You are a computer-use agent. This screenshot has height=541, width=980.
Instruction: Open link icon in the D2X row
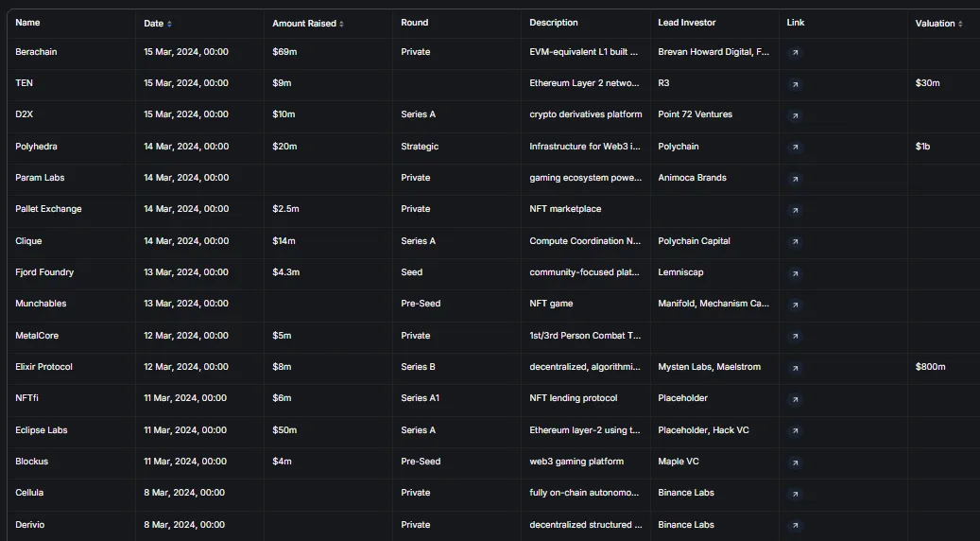[x=795, y=115]
